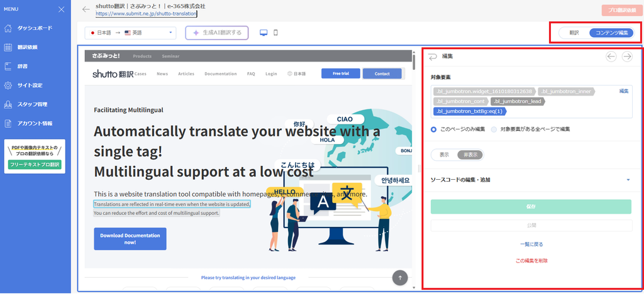Click the scroll-to-top arrow circle in the preview

pyautogui.click(x=400, y=278)
